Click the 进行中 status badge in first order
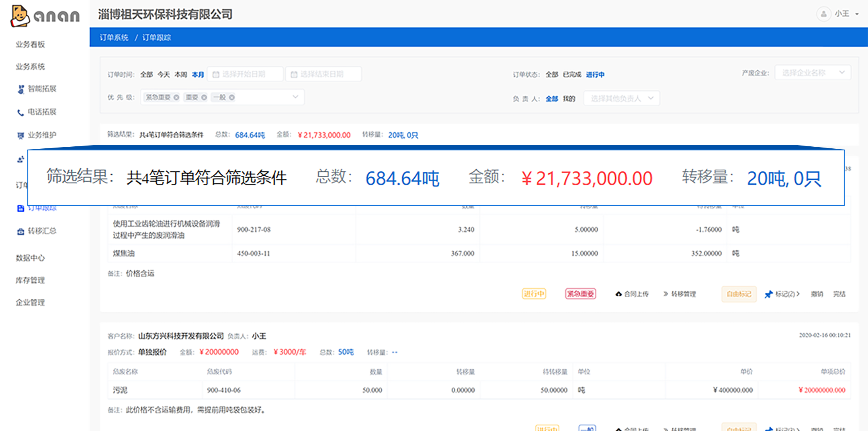Image resolution: width=868 pixels, height=431 pixels. pyautogui.click(x=534, y=294)
